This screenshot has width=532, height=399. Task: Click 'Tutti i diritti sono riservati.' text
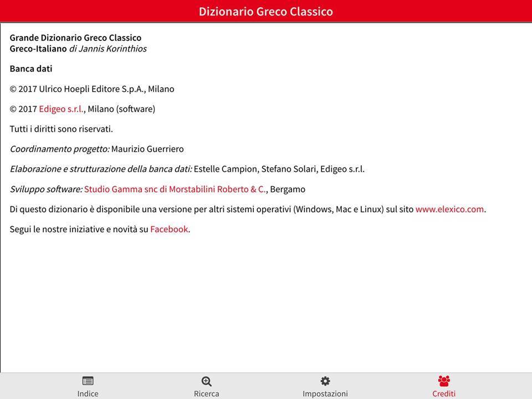(61, 129)
